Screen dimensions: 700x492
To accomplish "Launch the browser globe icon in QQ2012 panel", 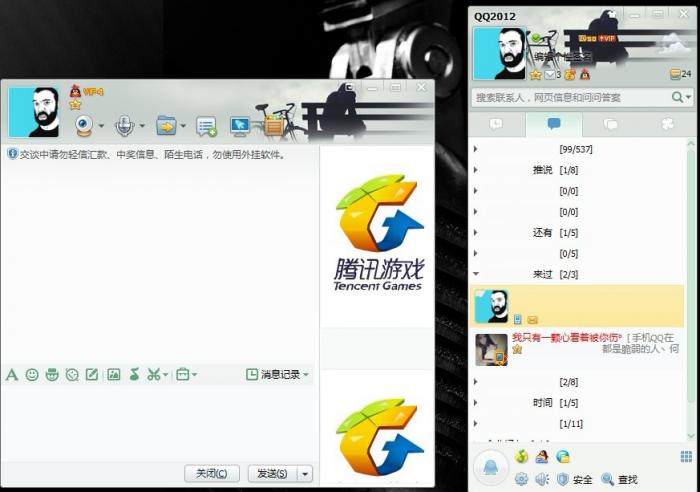I will pyautogui.click(x=563, y=456).
